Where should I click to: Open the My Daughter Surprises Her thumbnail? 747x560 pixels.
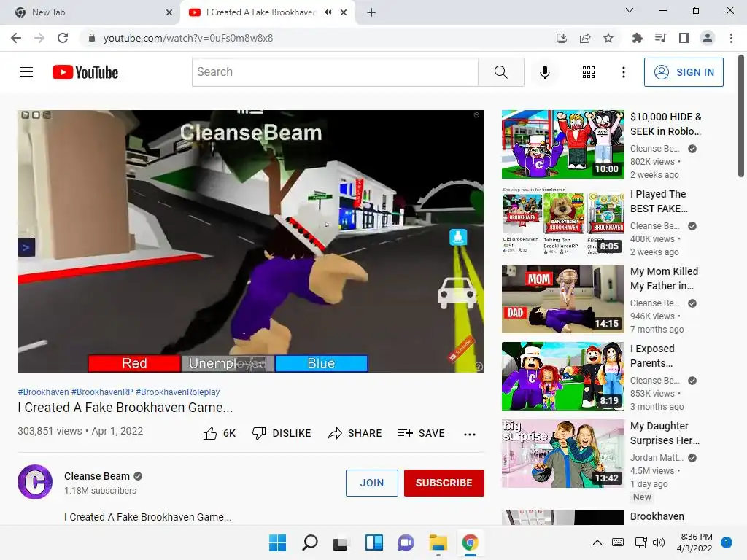pyautogui.click(x=562, y=453)
